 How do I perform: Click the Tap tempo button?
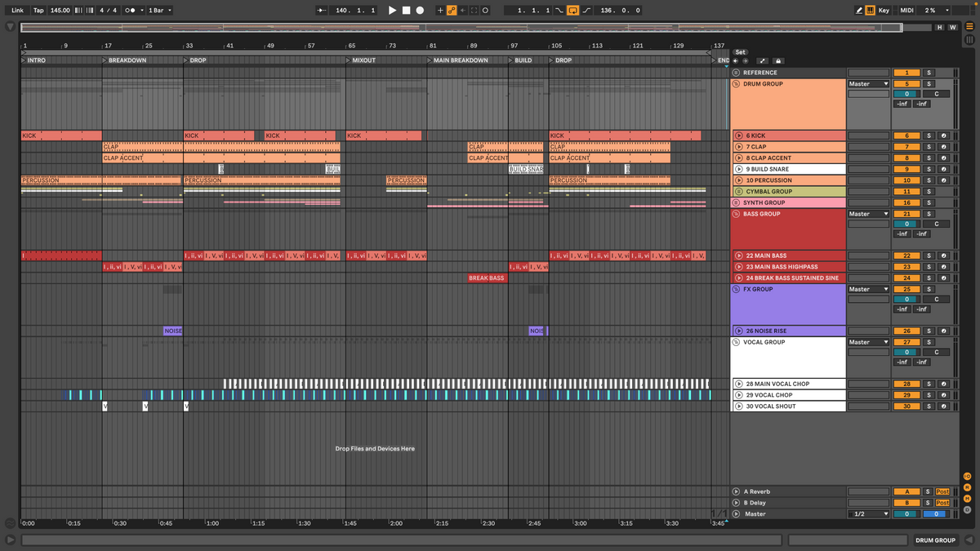38,11
